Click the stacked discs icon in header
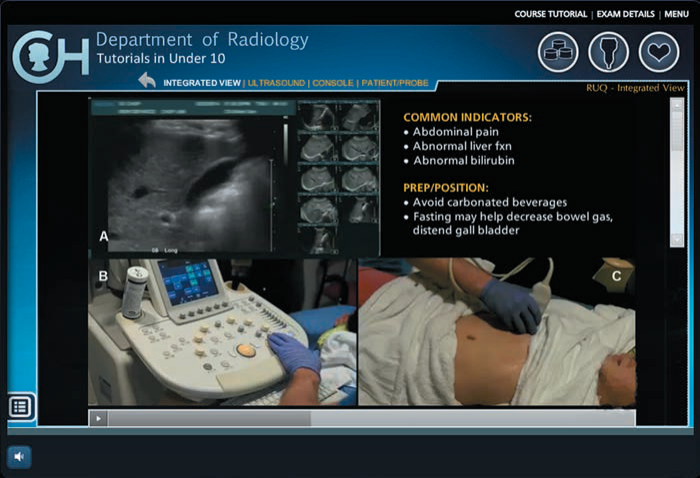 coord(558,52)
